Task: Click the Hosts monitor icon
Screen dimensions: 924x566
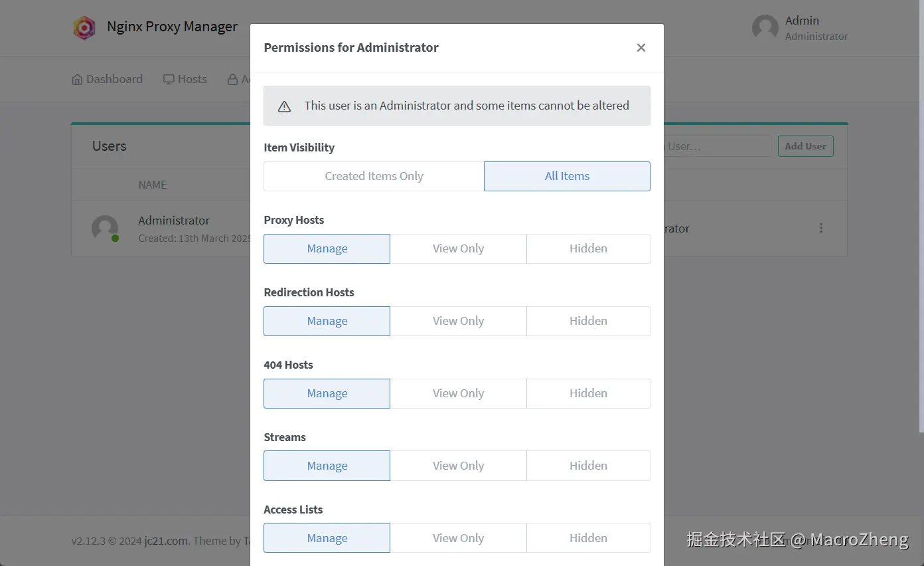Action: click(x=169, y=80)
